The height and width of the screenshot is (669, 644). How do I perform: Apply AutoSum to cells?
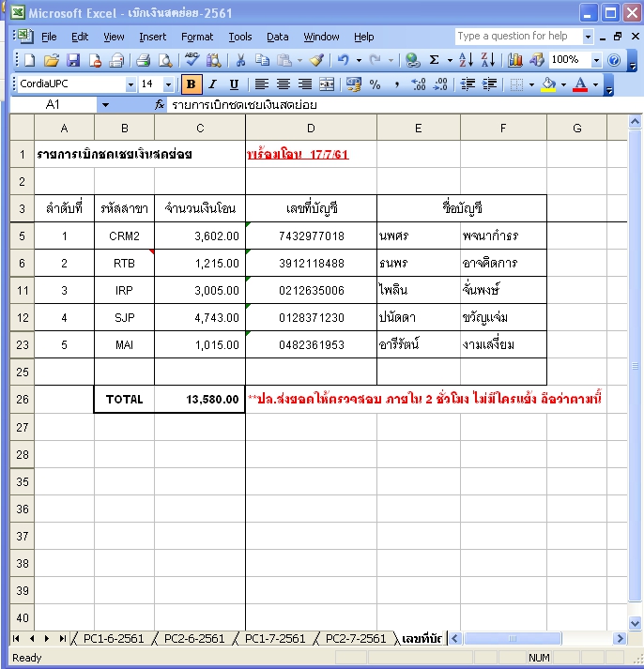[434, 60]
